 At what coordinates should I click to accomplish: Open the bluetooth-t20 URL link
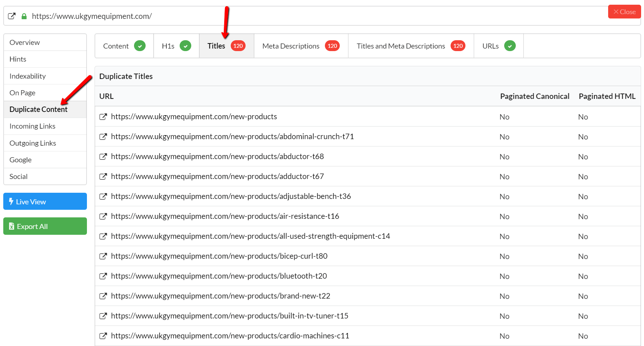point(219,276)
